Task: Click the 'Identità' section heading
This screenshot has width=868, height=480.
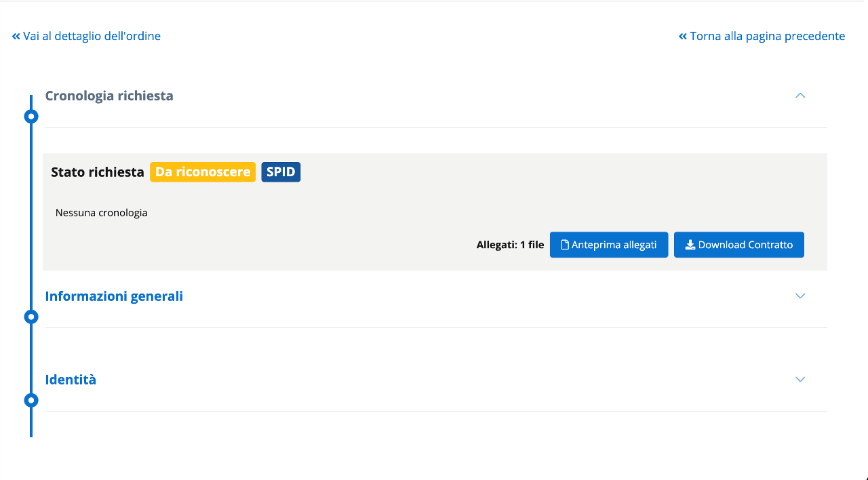Action: pyautogui.click(x=71, y=380)
